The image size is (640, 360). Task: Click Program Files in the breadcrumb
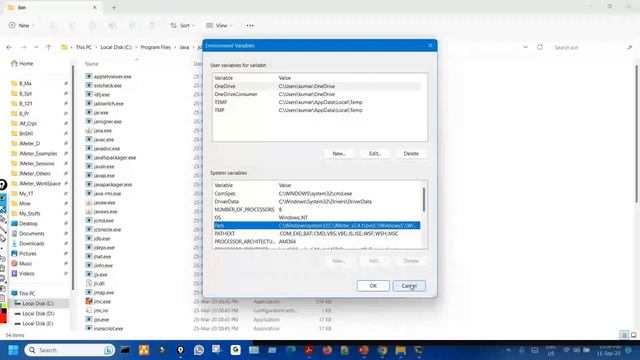tap(156, 47)
